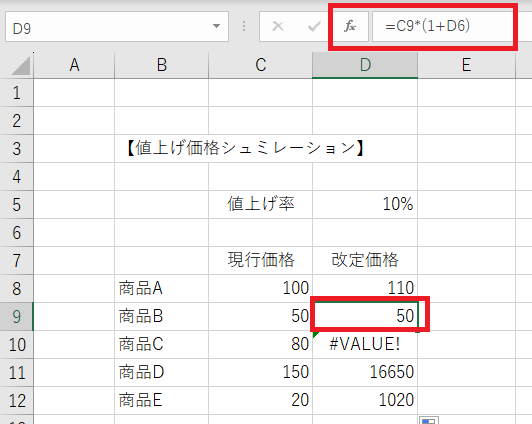Select the 商品A cell
532x424 pixels.
pyautogui.click(x=162, y=289)
